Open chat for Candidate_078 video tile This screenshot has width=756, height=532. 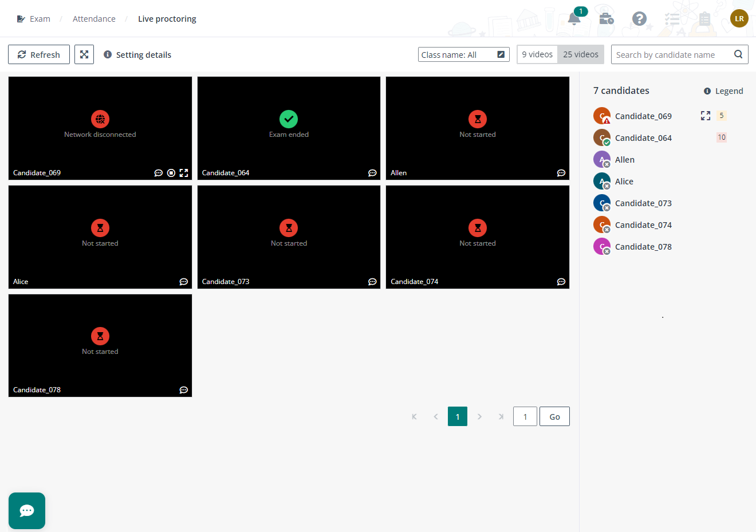click(184, 390)
